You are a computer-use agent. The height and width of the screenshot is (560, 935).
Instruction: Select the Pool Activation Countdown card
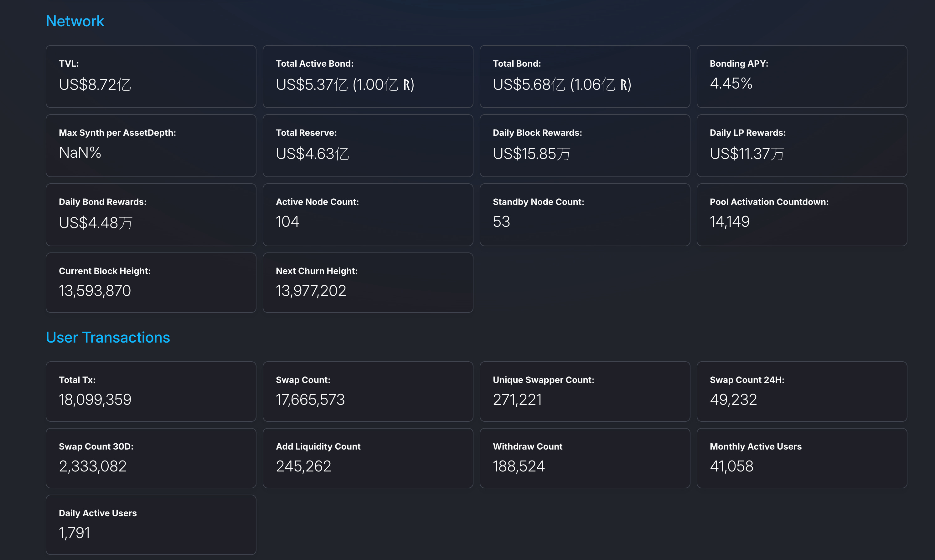(x=801, y=215)
